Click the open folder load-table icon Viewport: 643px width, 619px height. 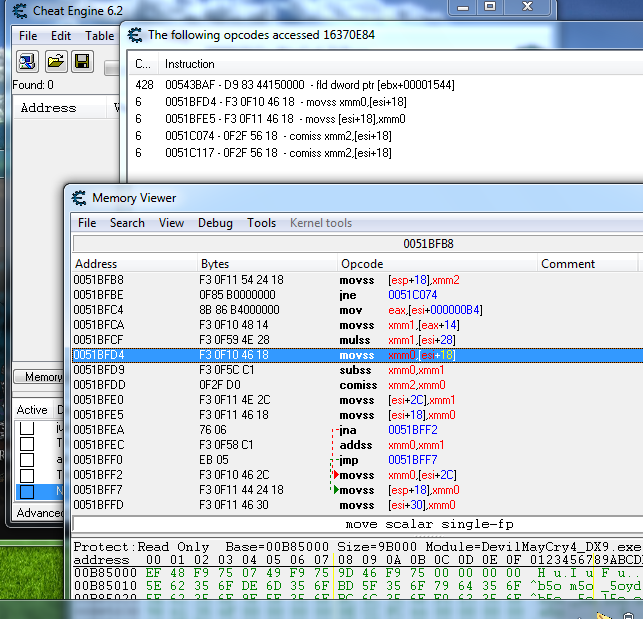click(55, 62)
